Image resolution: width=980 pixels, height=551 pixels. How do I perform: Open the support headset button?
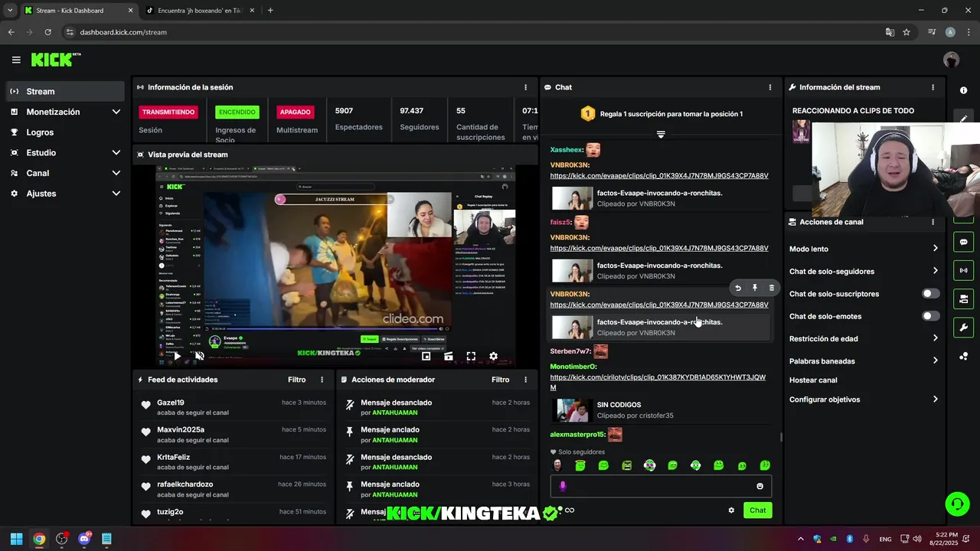click(x=957, y=504)
